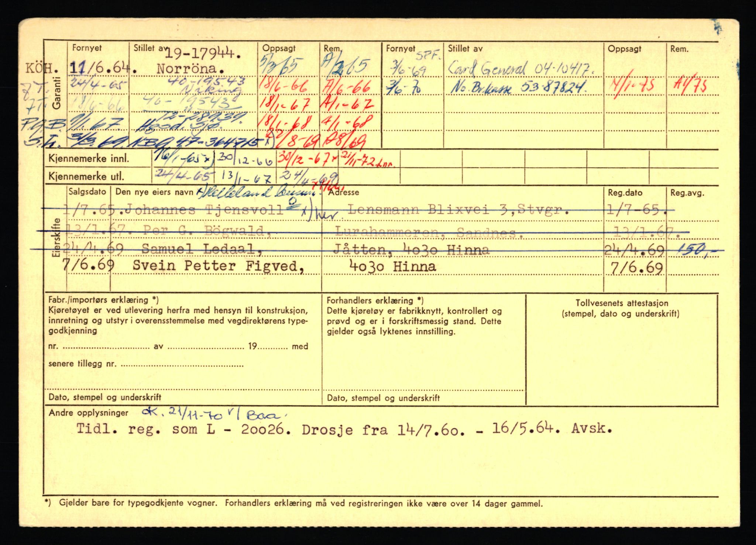756x545 pixels.
Task: Click the crossed-out name Samuel Ledaal
Action: click(x=202, y=249)
